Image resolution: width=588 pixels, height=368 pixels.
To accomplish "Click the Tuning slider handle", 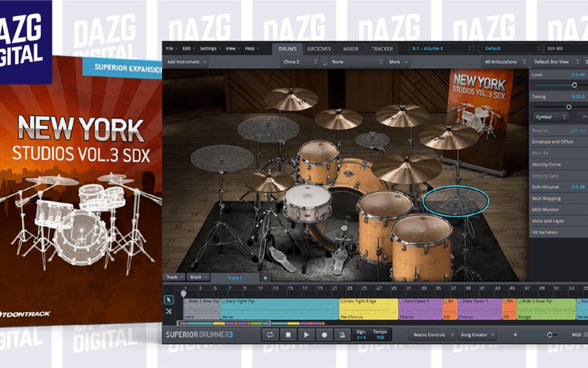I will (568, 107).
